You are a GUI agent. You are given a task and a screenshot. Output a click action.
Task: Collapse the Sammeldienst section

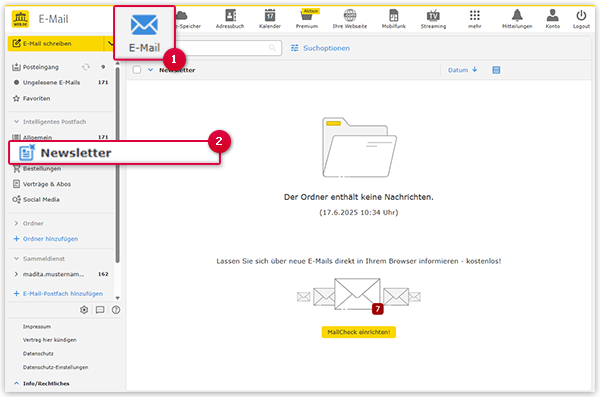16,259
